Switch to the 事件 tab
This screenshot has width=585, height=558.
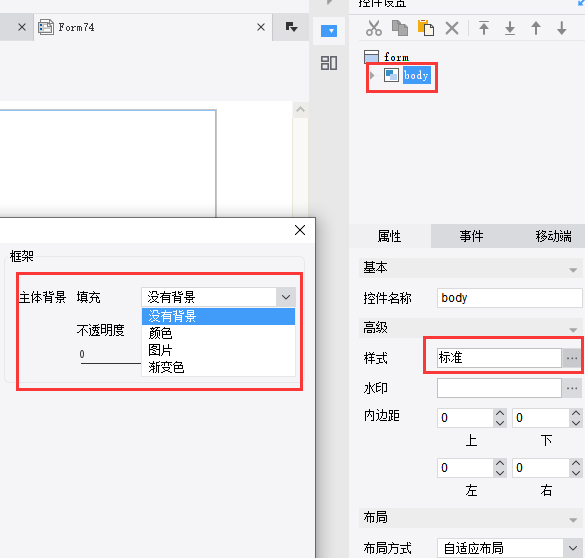pyautogui.click(x=471, y=236)
